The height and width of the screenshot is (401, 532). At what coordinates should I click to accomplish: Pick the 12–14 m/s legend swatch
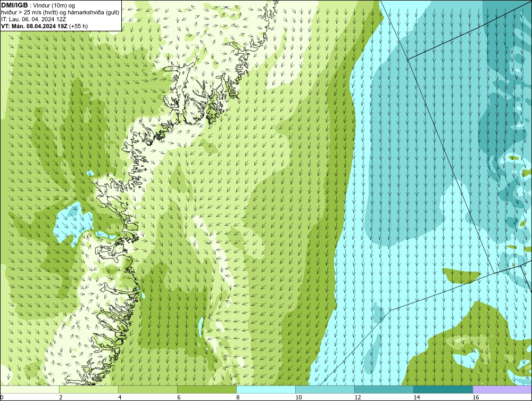click(x=384, y=389)
